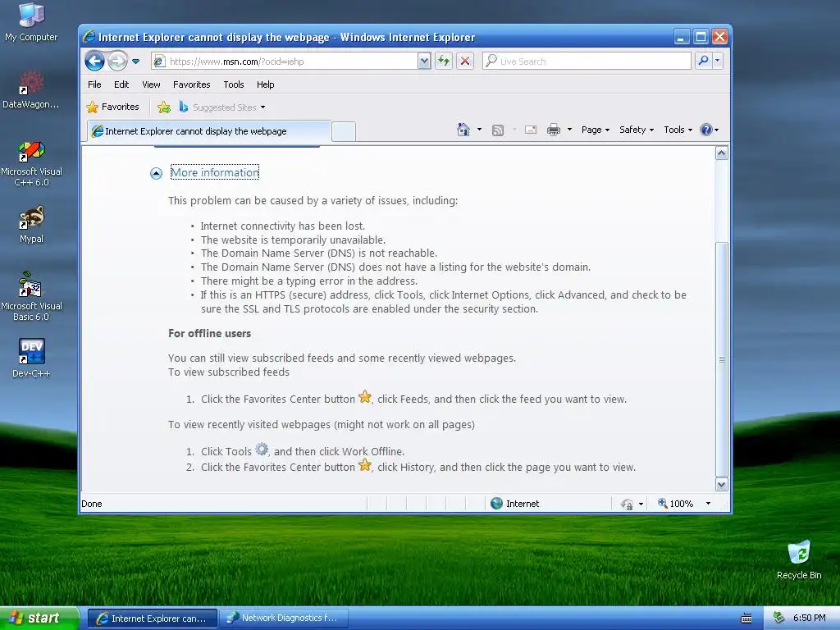The width and height of the screenshot is (840, 630).
Task: Select the Mypal raccoon desktop icon
Action: [31, 225]
